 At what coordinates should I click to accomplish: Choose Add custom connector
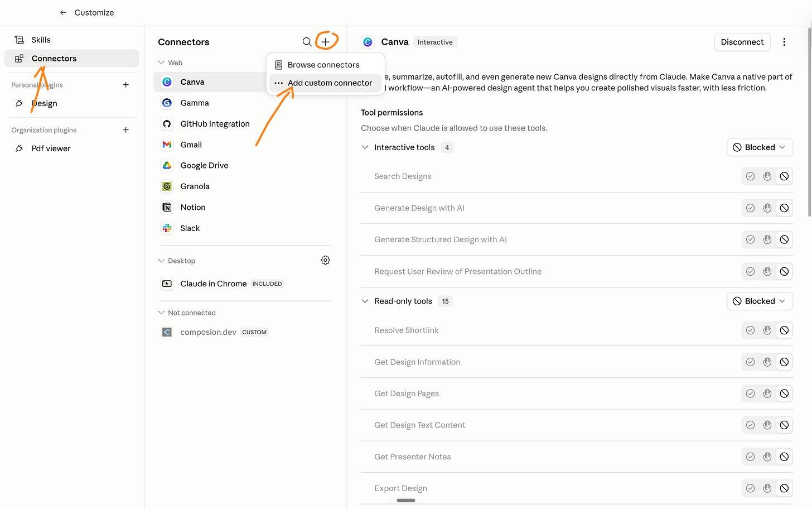pos(325,83)
